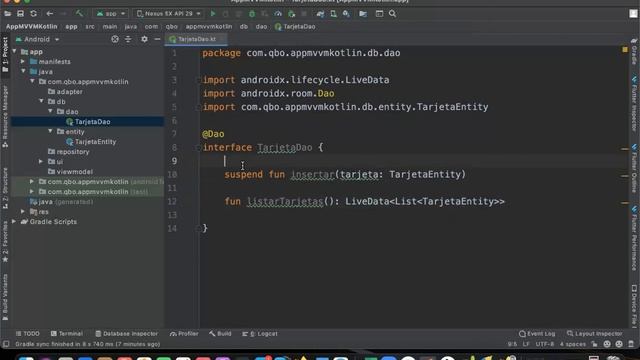The width and height of the screenshot is (640, 360).
Task: Toggle the Favorites side tool window
Action: (x=5, y=242)
